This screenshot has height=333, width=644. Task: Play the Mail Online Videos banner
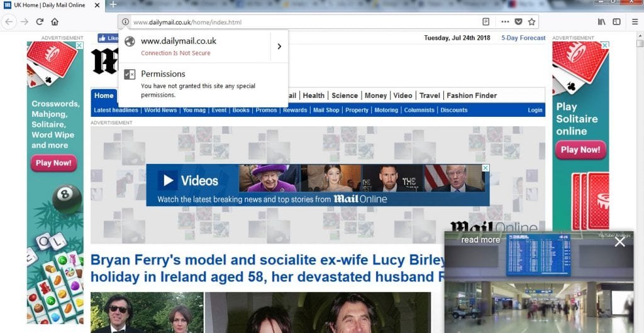(x=167, y=181)
